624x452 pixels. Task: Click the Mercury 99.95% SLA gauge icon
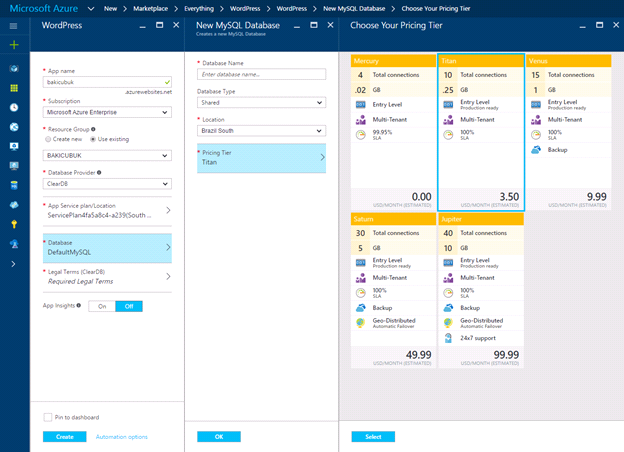(x=361, y=135)
